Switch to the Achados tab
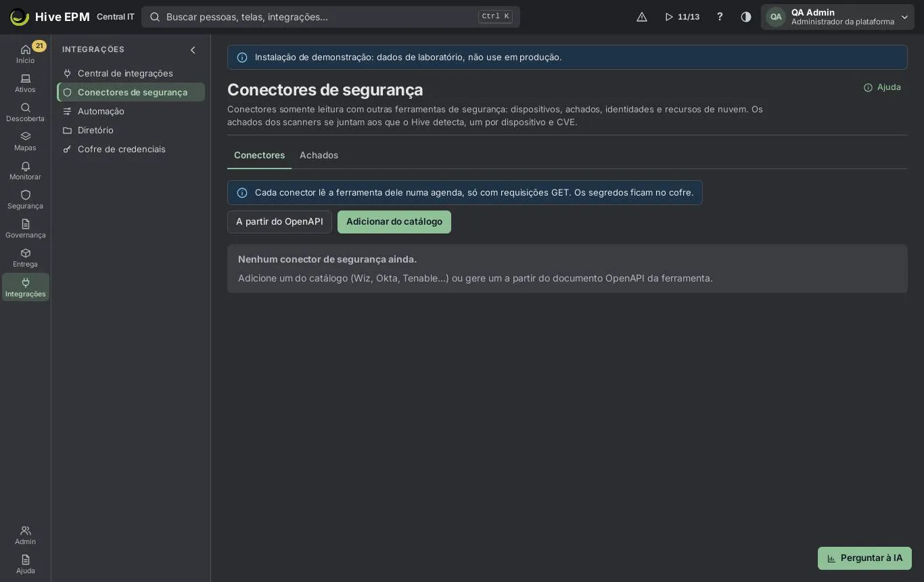The height and width of the screenshot is (582, 924). point(319,155)
